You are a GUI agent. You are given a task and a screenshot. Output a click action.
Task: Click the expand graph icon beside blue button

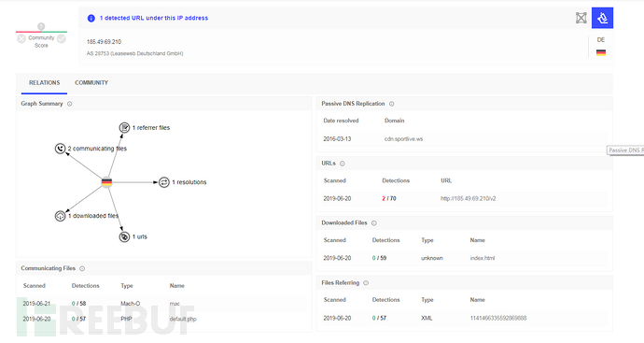point(581,18)
